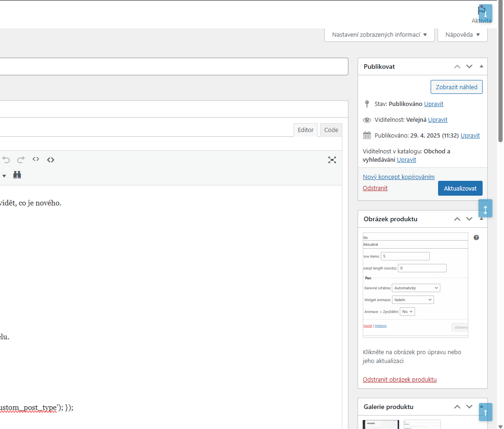This screenshot has width=504, height=429.
Task: Click Zobrazit náhled button
Action: 457,87
